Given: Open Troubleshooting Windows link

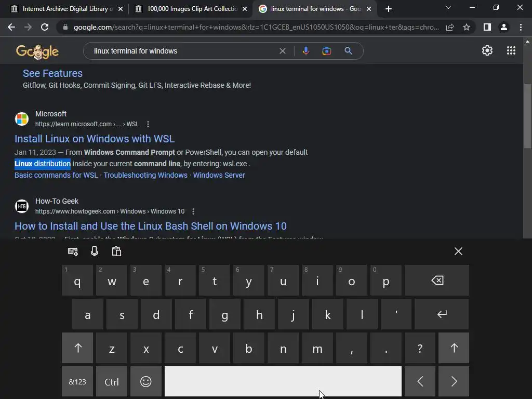Looking at the screenshot, I should click(x=145, y=175).
